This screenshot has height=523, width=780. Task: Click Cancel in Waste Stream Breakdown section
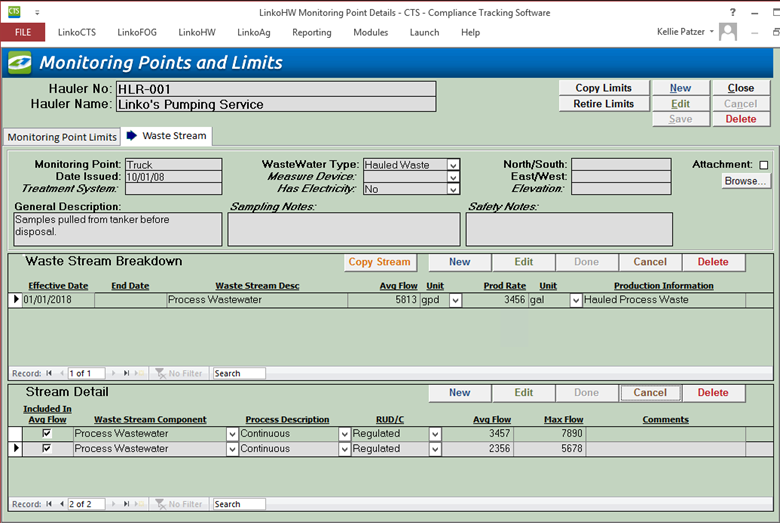point(650,262)
